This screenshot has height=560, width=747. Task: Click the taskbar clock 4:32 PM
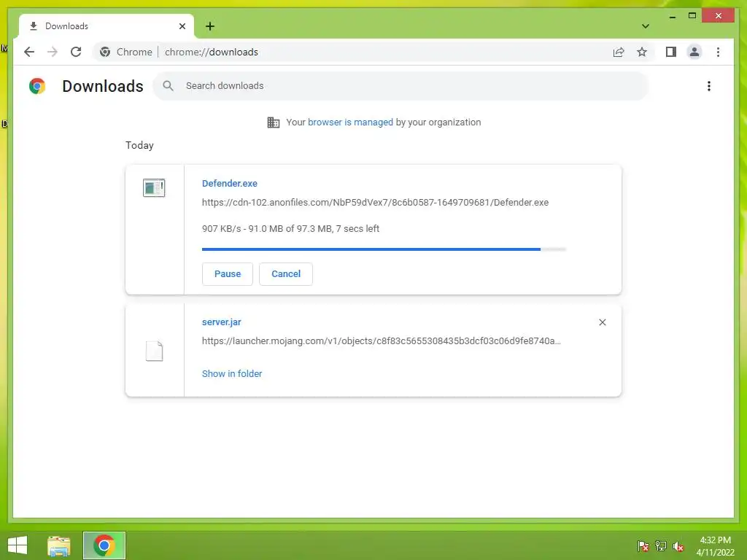[715, 540]
